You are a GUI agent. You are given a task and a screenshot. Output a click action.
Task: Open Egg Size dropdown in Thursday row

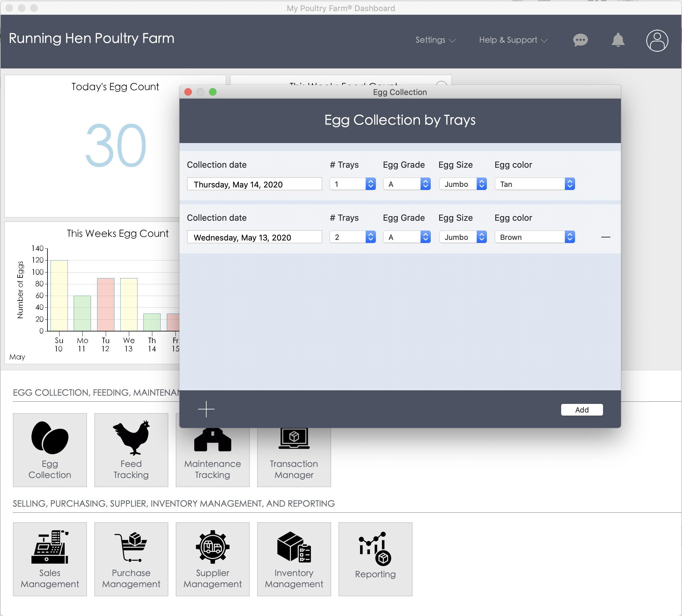point(462,184)
